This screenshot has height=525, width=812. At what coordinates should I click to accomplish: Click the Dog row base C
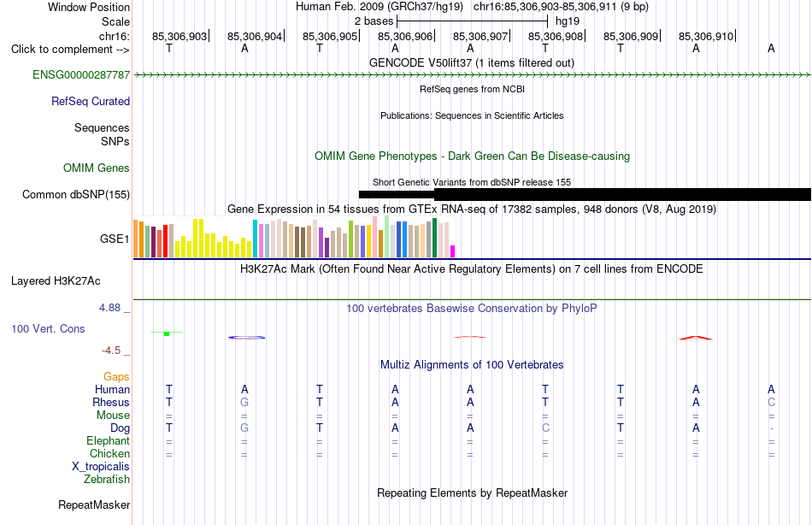(545, 428)
